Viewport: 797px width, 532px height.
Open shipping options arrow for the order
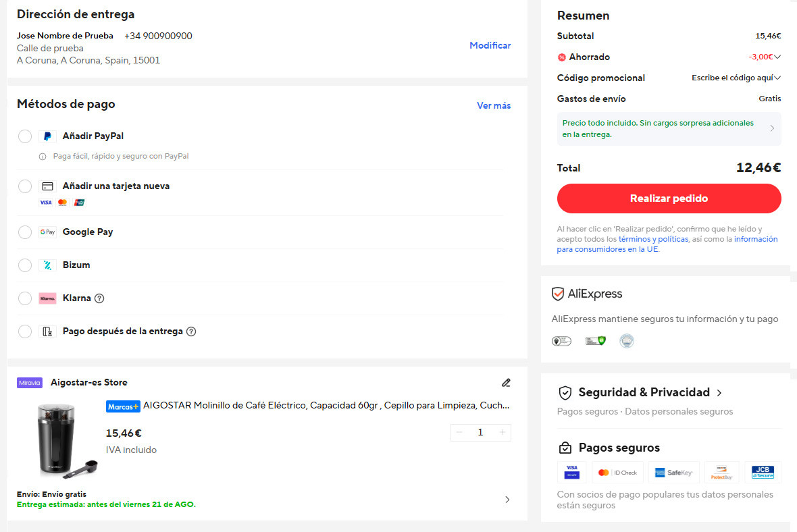coord(507,500)
